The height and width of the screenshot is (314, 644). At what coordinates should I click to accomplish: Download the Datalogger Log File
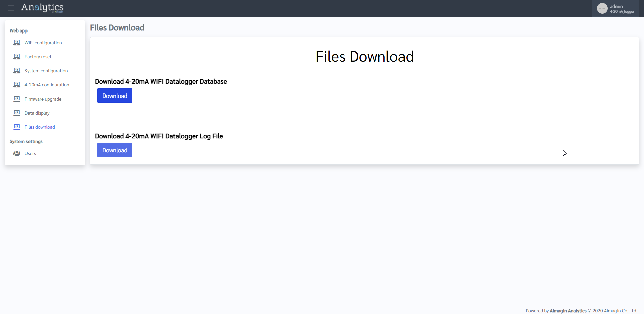tap(115, 150)
